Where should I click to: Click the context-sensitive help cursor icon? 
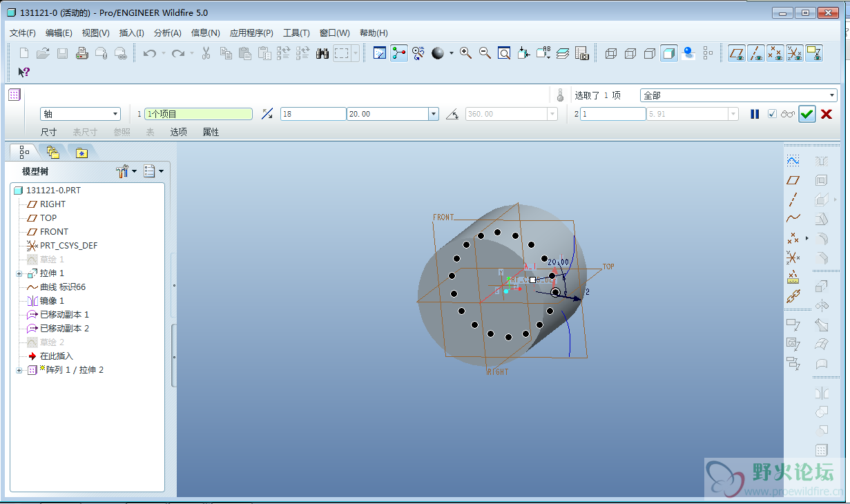[24, 72]
